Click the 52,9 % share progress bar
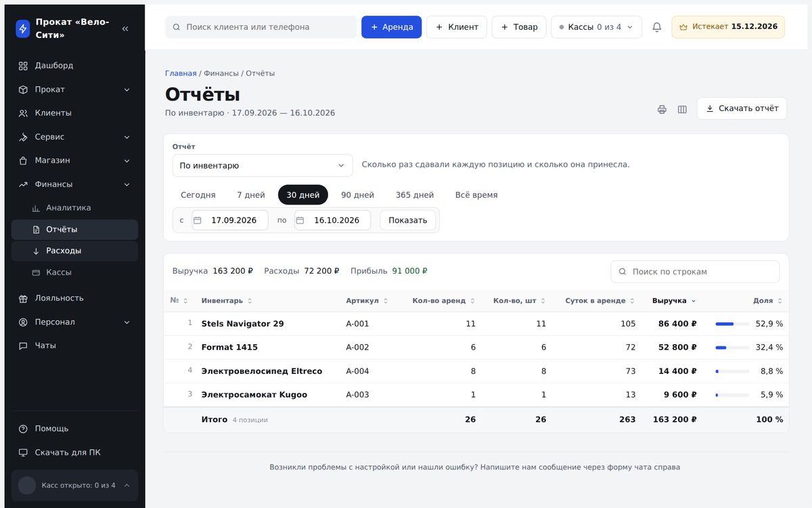This screenshot has width=812, height=508. pos(732,324)
